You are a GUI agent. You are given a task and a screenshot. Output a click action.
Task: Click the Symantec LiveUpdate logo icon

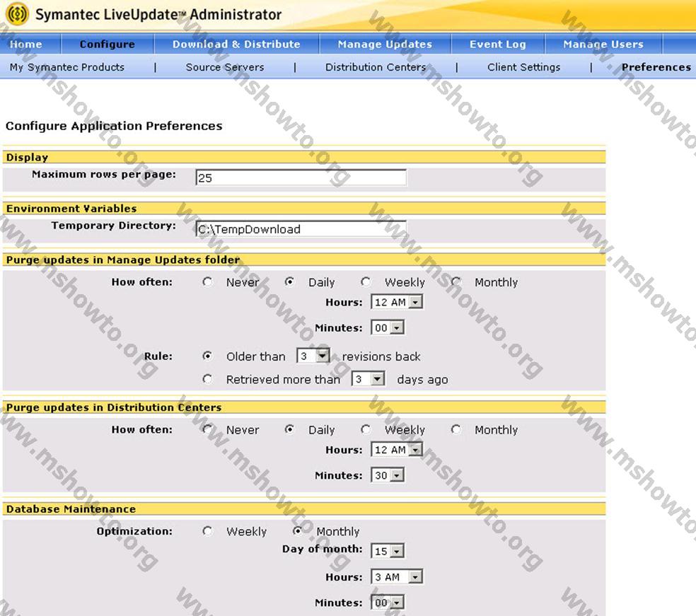pyautogui.click(x=17, y=13)
